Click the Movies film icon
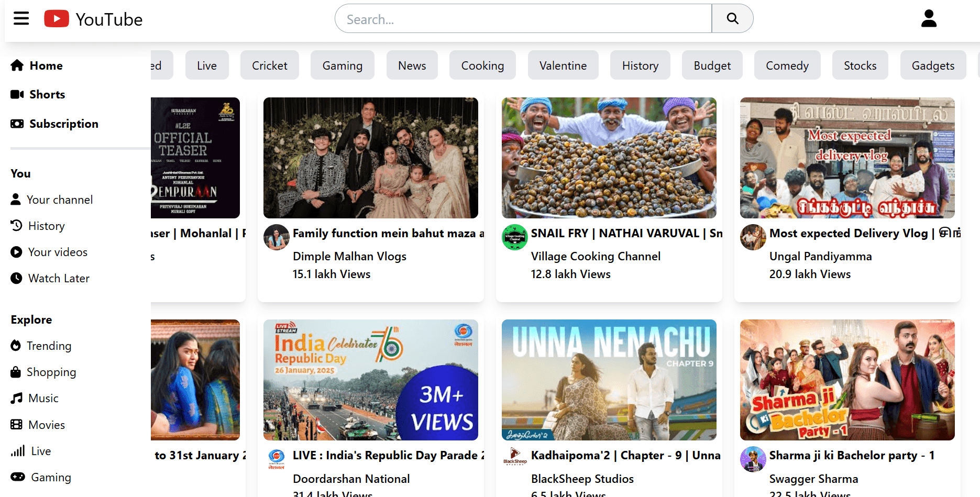This screenshot has width=980, height=497. [x=17, y=424]
